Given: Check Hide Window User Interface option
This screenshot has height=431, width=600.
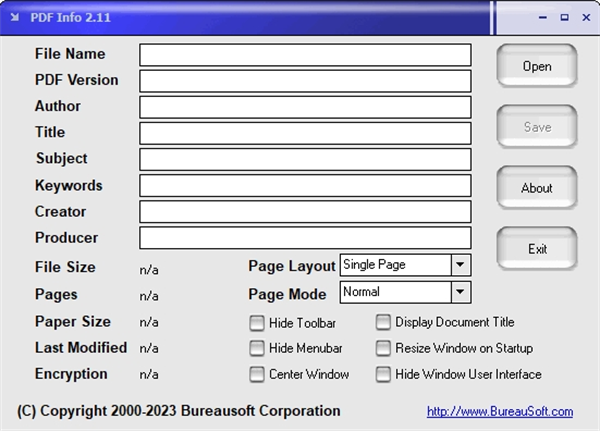Looking at the screenshot, I should coord(383,375).
